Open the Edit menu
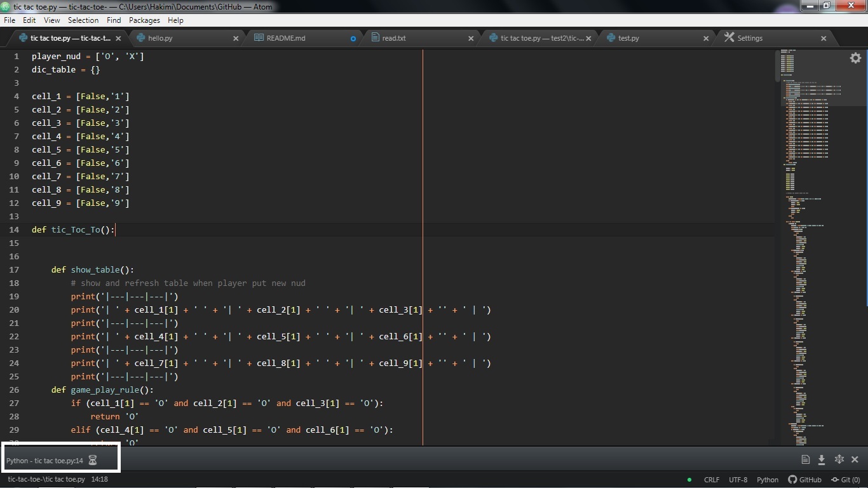The height and width of the screenshot is (488, 868). pos(29,20)
